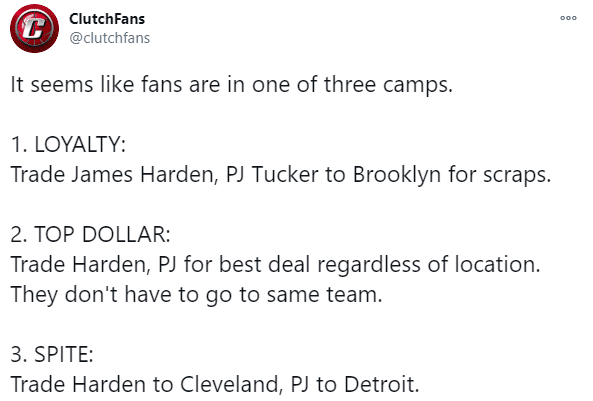This screenshot has width=593, height=401.
Task: Select the '2. TOP DOLLAR:' heading line
Action: point(90,234)
